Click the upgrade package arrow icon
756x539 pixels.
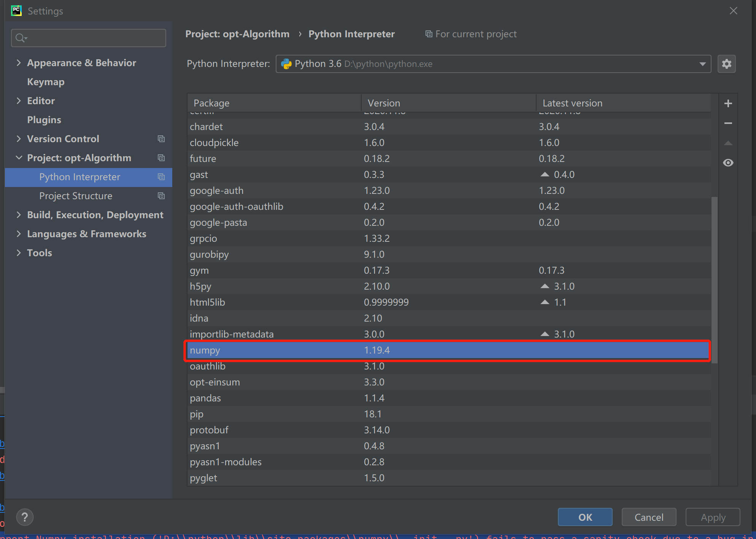728,143
